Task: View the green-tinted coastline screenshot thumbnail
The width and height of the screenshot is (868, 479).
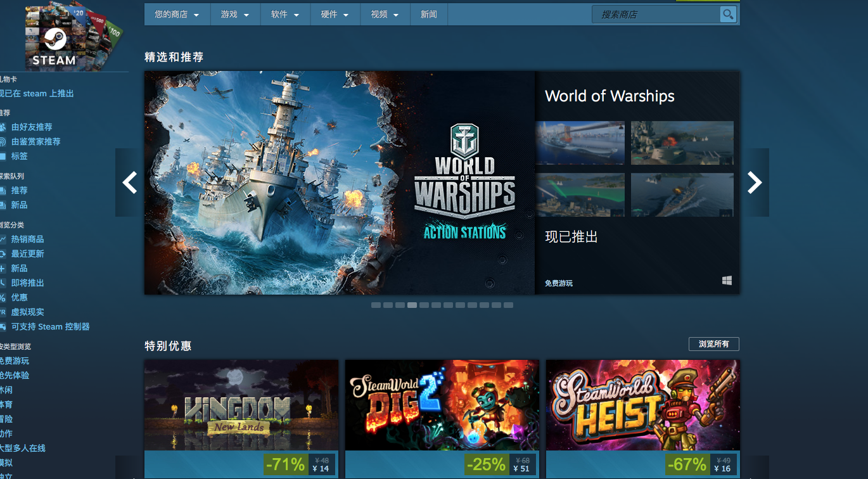Action: point(580,195)
